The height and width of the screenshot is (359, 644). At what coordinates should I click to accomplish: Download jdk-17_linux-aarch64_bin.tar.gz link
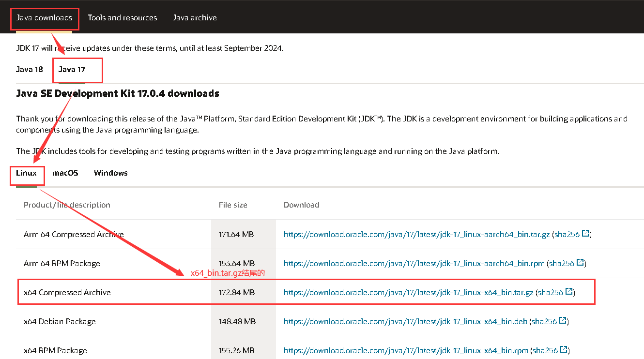tap(416, 234)
